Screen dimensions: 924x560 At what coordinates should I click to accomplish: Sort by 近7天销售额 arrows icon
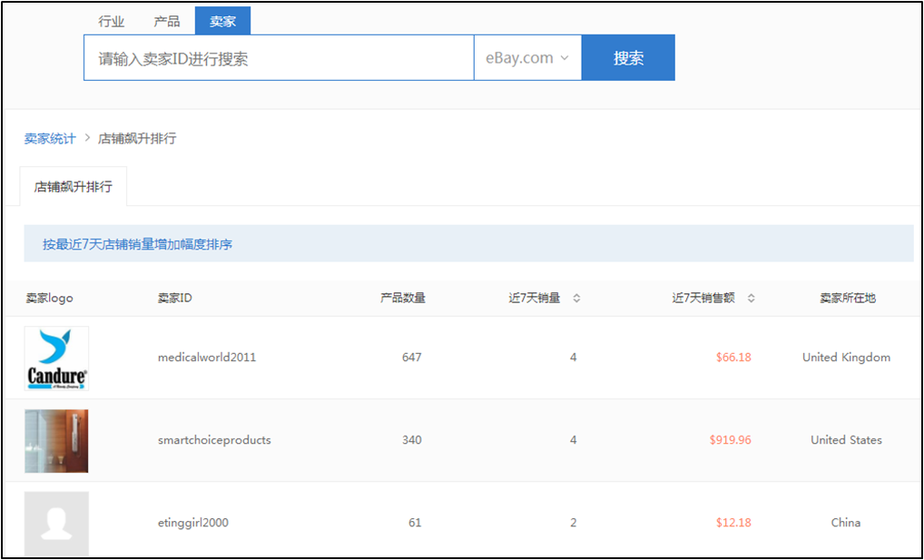751,299
